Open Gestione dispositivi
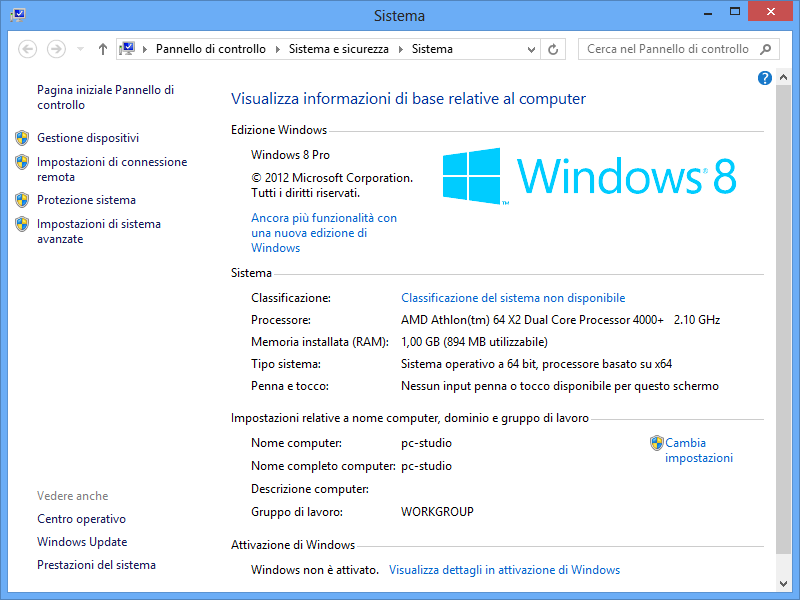800x600 pixels. coord(88,138)
